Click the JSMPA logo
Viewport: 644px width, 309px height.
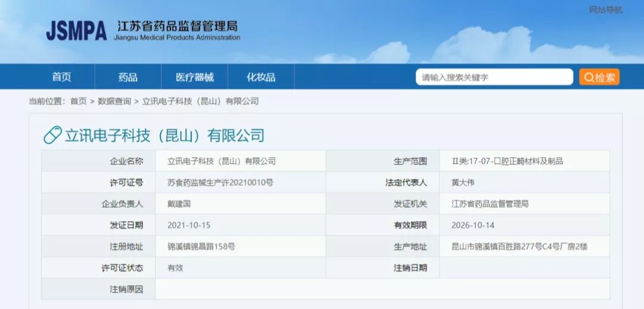click(x=76, y=31)
